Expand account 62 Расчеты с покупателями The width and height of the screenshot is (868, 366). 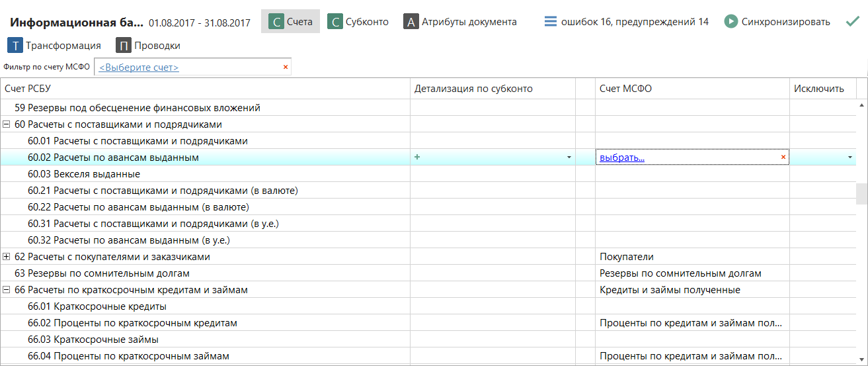point(7,257)
